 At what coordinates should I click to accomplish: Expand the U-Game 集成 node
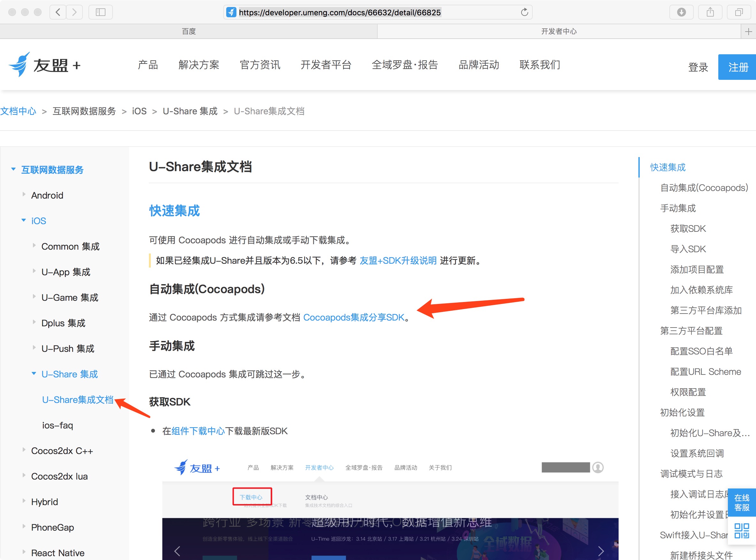click(34, 297)
